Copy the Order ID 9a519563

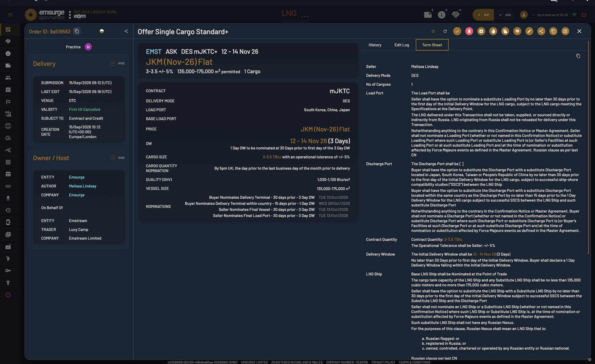click(x=77, y=31)
